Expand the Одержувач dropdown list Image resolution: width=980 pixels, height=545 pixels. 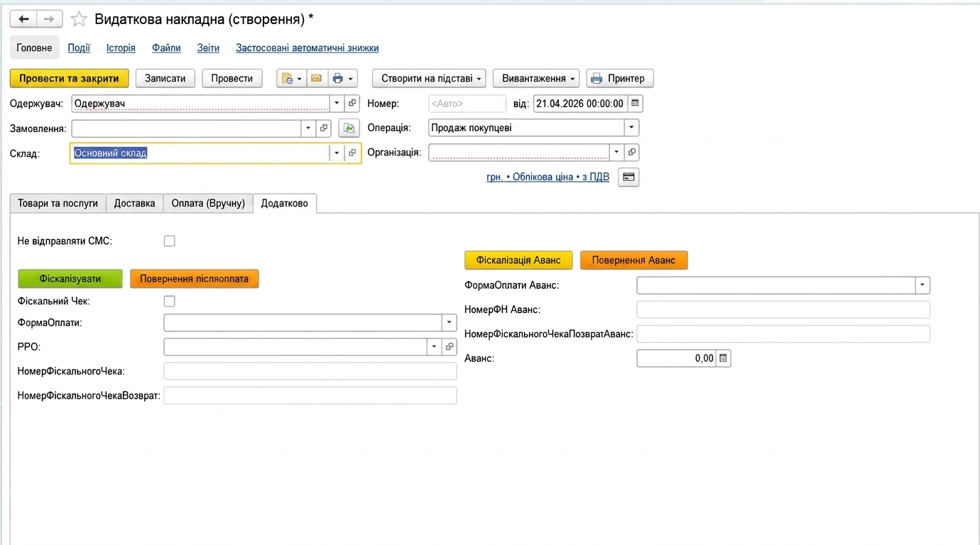coord(337,104)
